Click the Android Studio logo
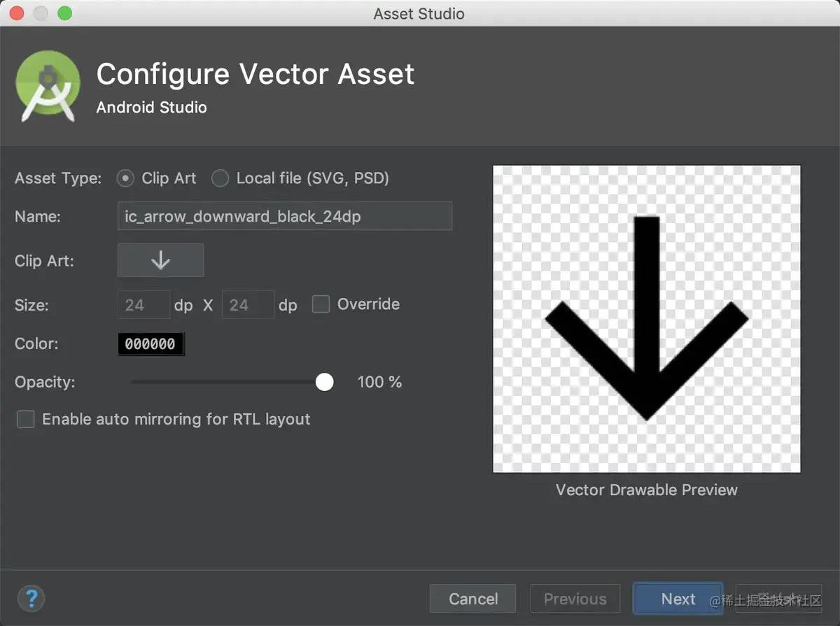Screen dimensions: 840x626 tap(48, 85)
